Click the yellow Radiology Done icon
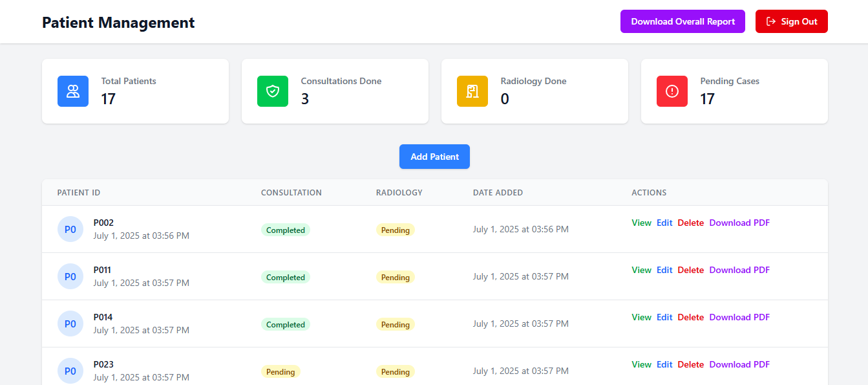This screenshot has width=868, height=385. click(472, 91)
